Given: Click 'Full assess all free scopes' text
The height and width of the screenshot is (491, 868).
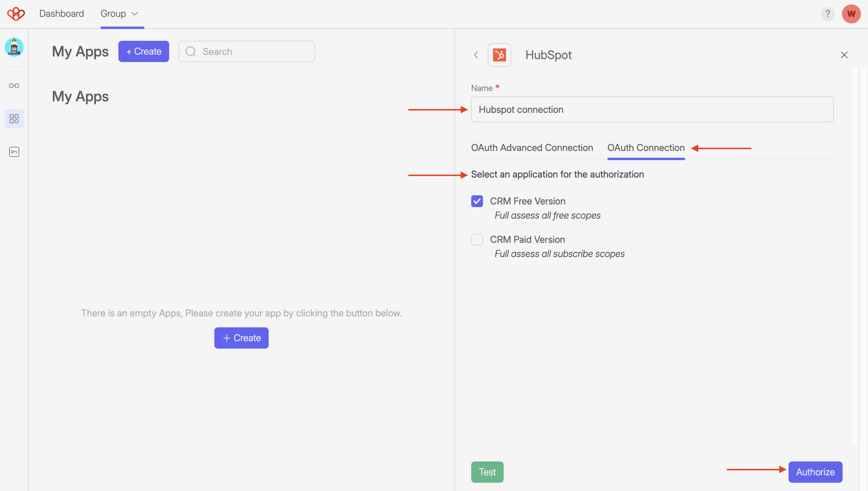Looking at the screenshot, I should click(x=548, y=215).
